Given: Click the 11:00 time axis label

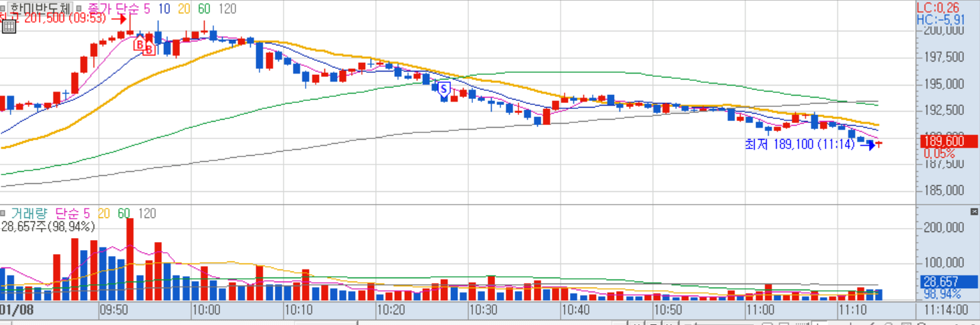Looking at the screenshot, I should [x=761, y=310].
